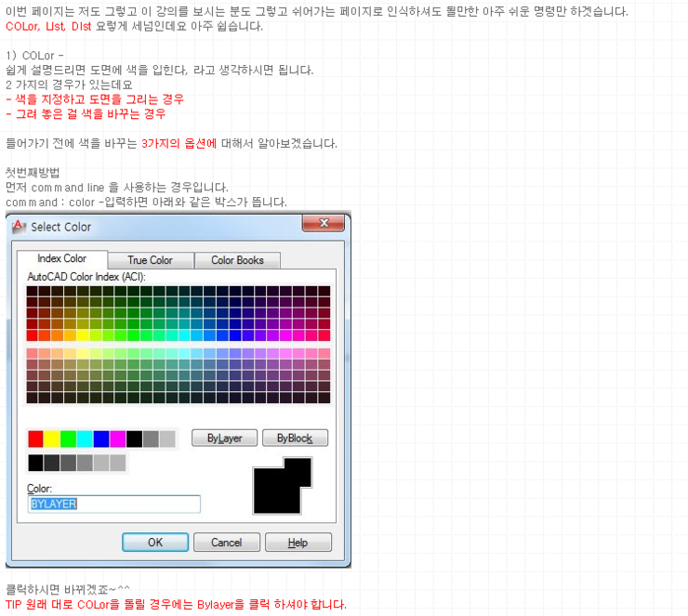The width and height of the screenshot is (688, 616).
Task: Pick the last light gray swatch in gray shades row
Action: point(117,463)
